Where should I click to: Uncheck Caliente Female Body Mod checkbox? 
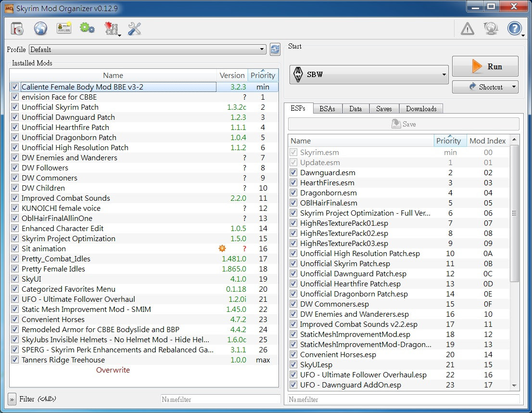[x=15, y=87]
